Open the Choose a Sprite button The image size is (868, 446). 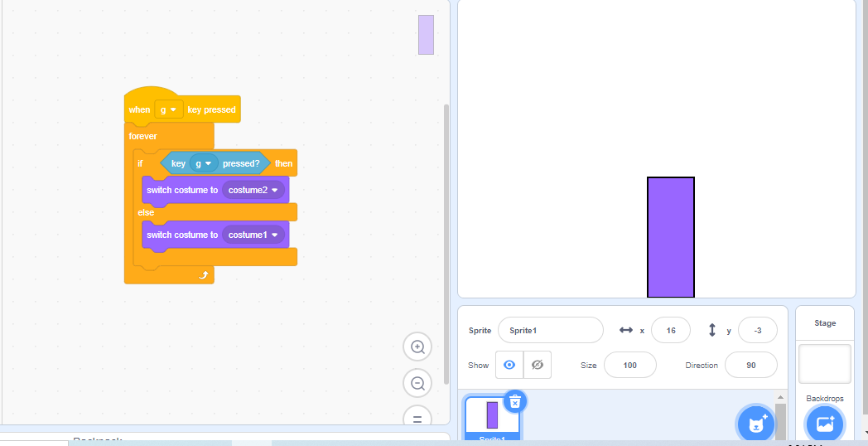(755, 424)
